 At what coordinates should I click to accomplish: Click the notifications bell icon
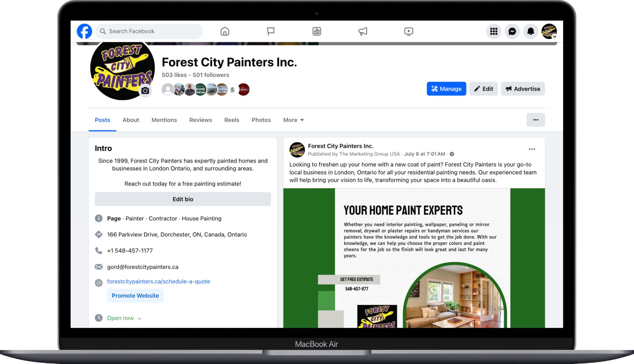[x=530, y=31]
